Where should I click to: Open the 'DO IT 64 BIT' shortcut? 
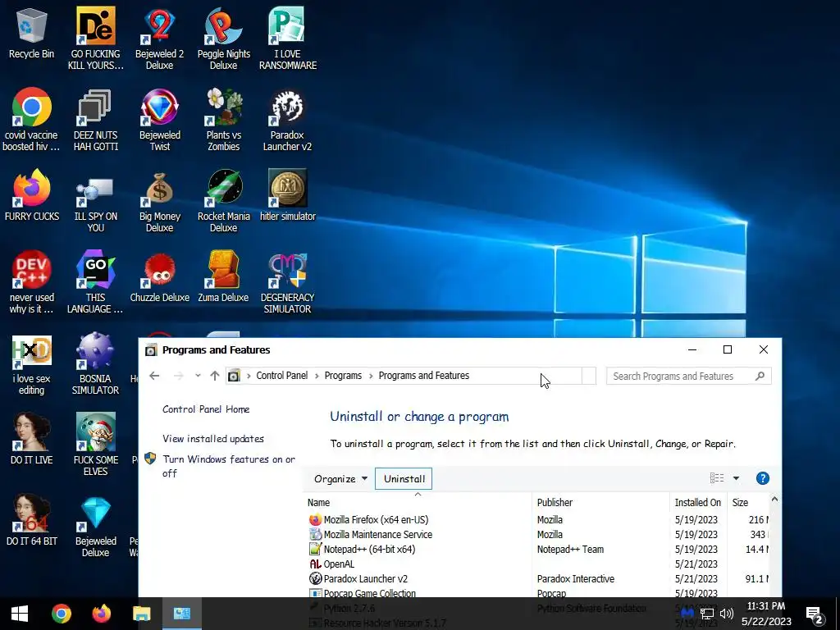(32, 521)
